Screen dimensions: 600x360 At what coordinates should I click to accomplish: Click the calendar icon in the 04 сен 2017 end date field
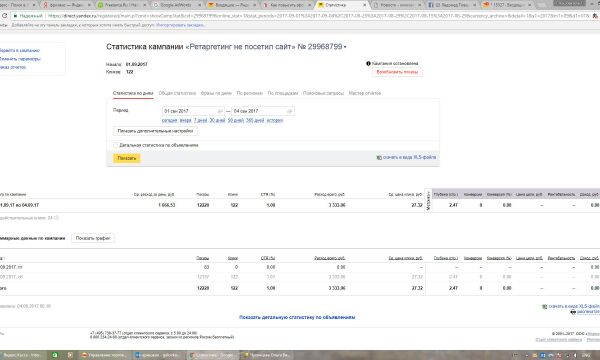pos(290,111)
